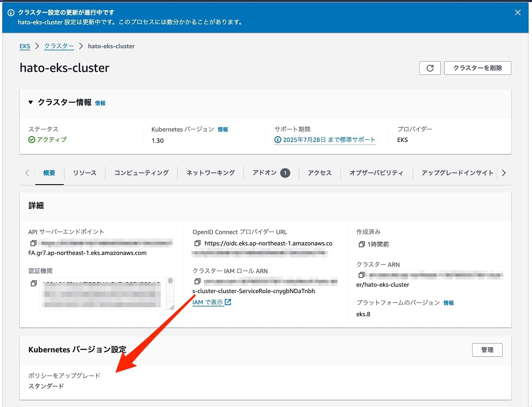Click the 管理 button for Kubernetes version settings
The height and width of the screenshot is (407, 532).
(487, 350)
